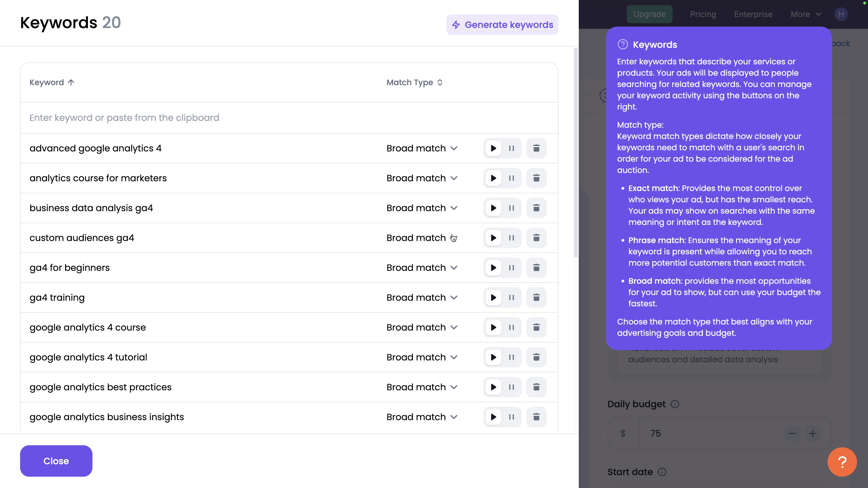Open the Pricing menu item
This screenshot has width=868, height=488.
(x=703, y=14)
